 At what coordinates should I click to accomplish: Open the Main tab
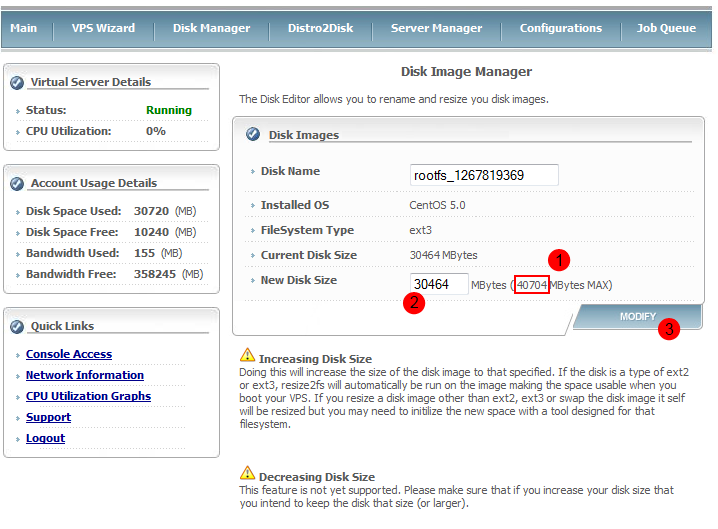(23, 28)
